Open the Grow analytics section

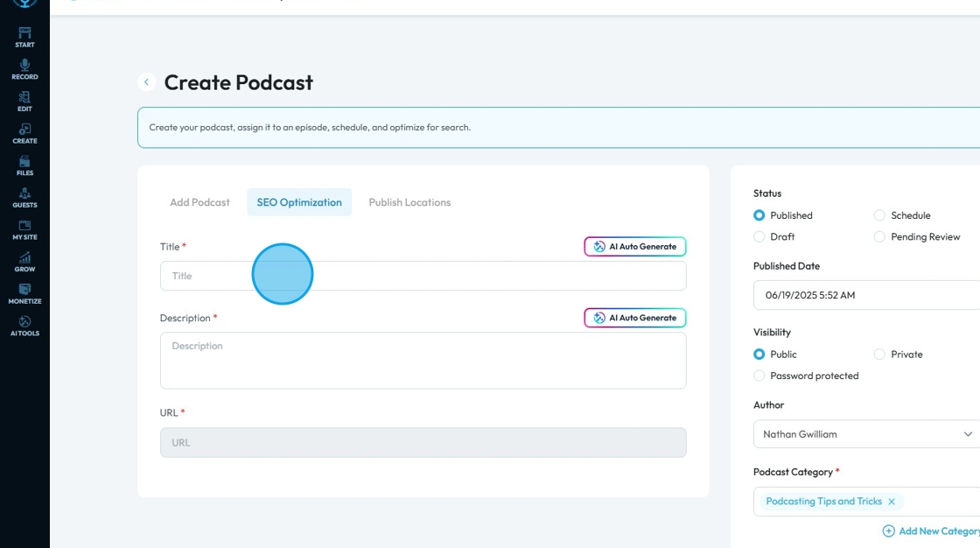coord(24,262)
